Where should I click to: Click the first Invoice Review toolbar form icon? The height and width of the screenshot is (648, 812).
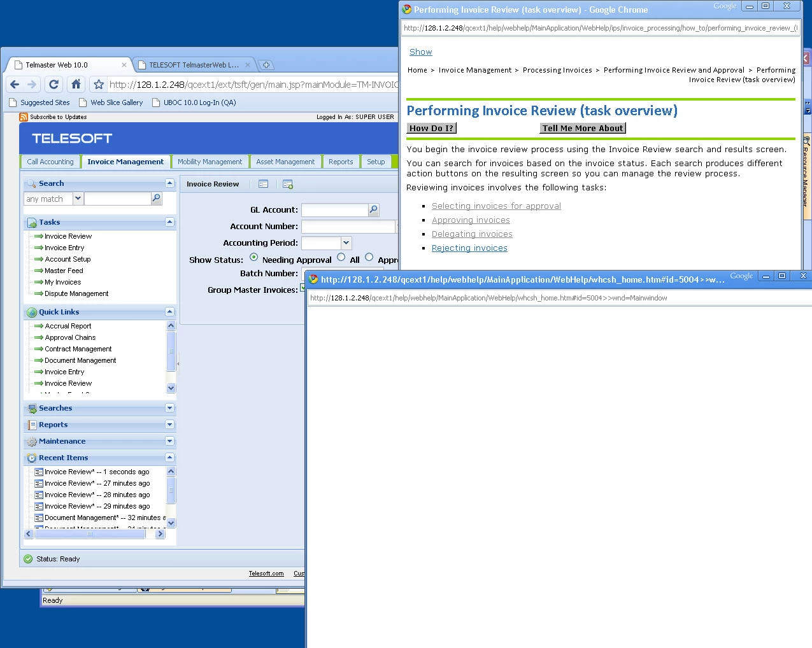click(x=263, y=184)
